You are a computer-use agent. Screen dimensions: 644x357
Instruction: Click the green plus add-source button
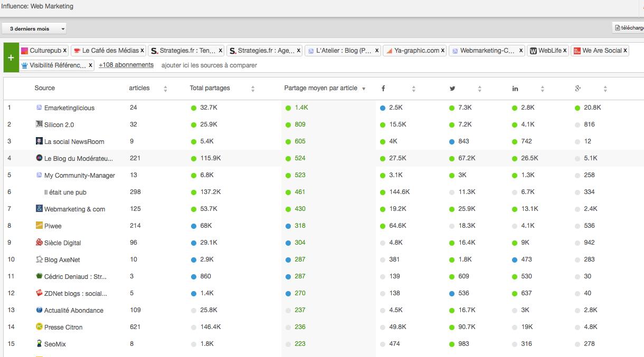click(x=11, y=57)
